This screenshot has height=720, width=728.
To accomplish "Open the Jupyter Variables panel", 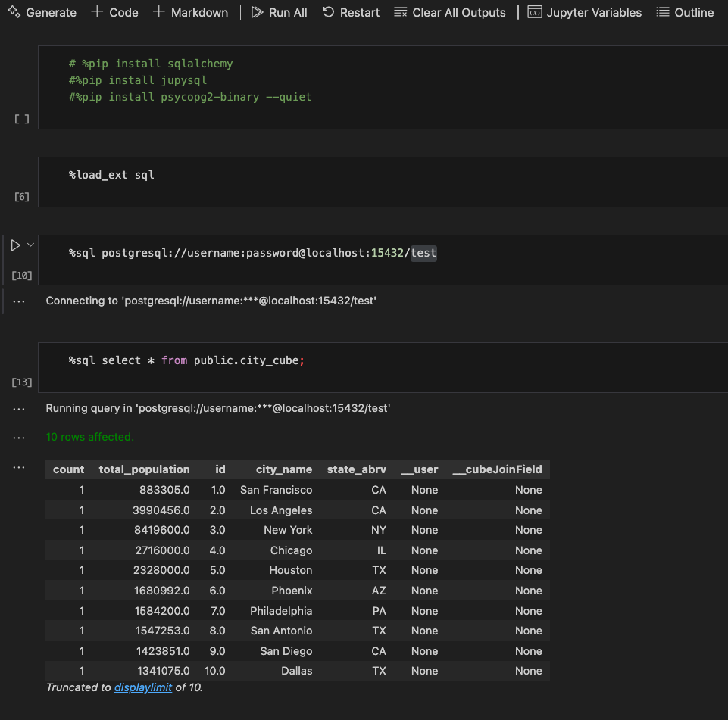I will click(585, 13).
